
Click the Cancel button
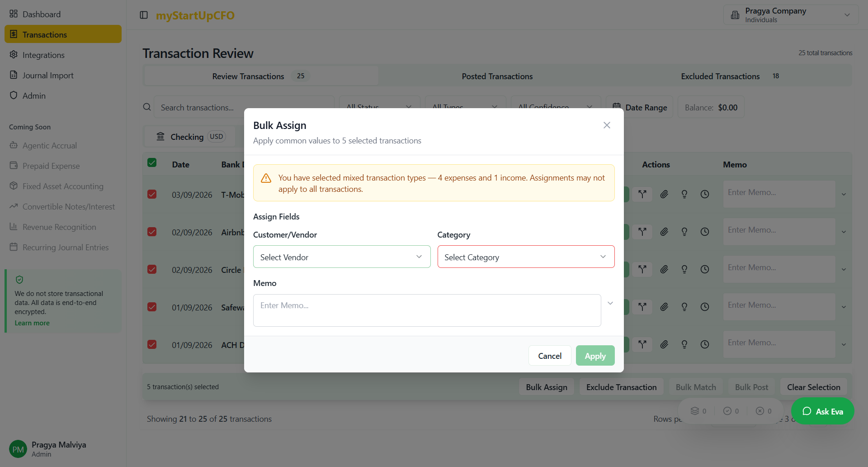coord(549,356)
